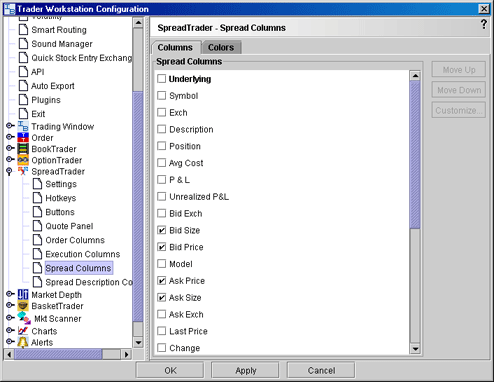The width and height of the screenshot is (494, 382).
Task: Click the Trader Workstation title bar icon
Action: coord(9,9)
